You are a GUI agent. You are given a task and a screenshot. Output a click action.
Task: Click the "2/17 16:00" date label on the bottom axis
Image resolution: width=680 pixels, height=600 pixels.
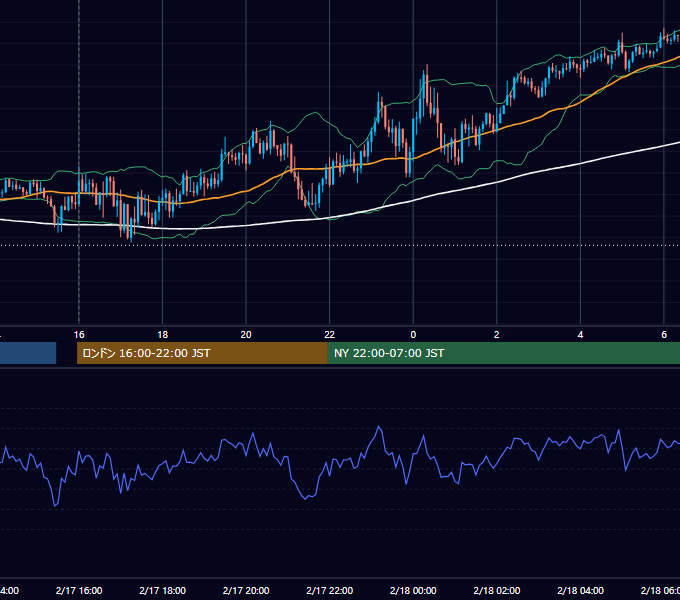pos(79,590)
